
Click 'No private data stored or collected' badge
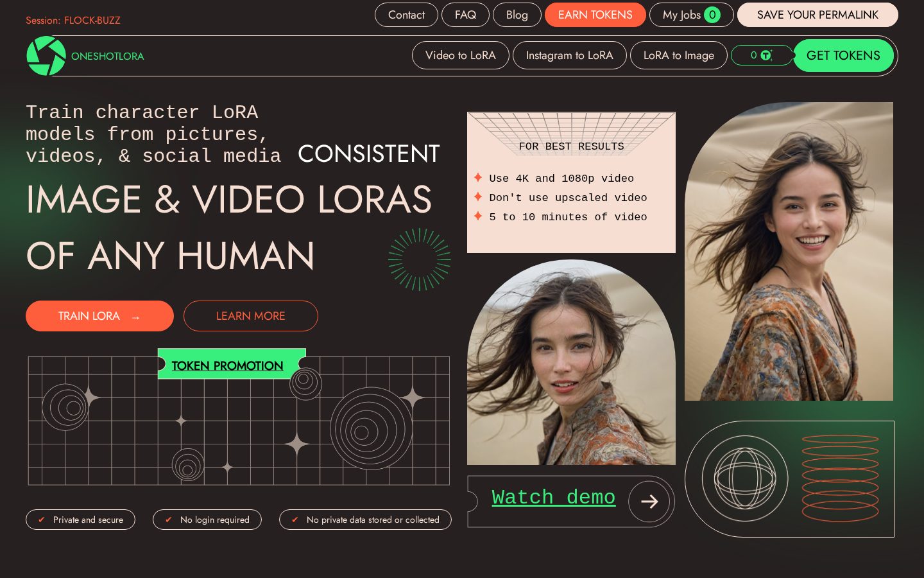365,520
